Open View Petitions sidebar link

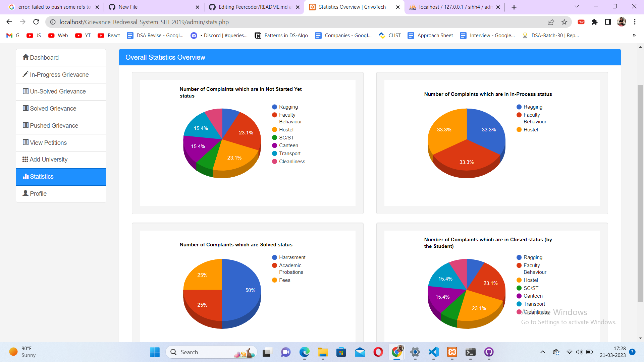point(48,143)
